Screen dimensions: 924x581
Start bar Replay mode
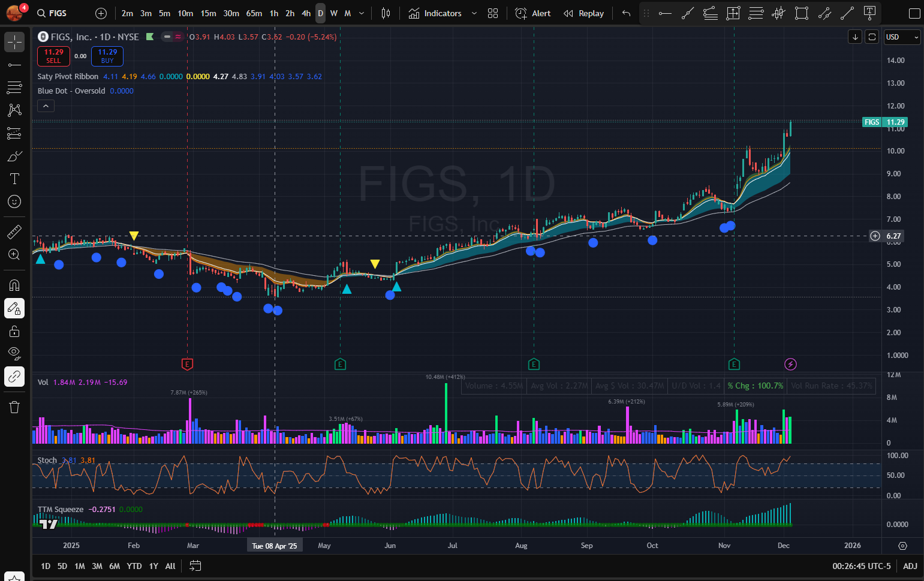click(x=584, y=13)
